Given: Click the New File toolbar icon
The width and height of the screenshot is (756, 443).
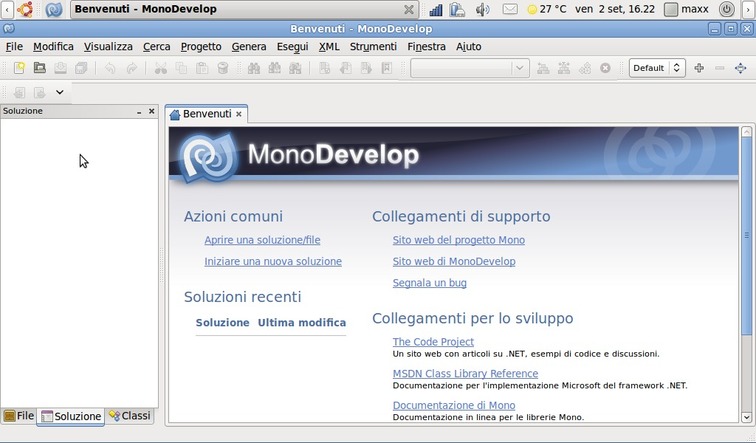Looking at the screenshot, I should [19, 68].
